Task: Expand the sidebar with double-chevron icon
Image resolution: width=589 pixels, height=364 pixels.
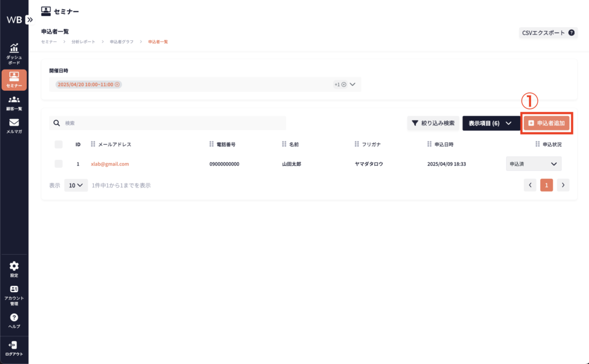Action: [x=29, y=19]
